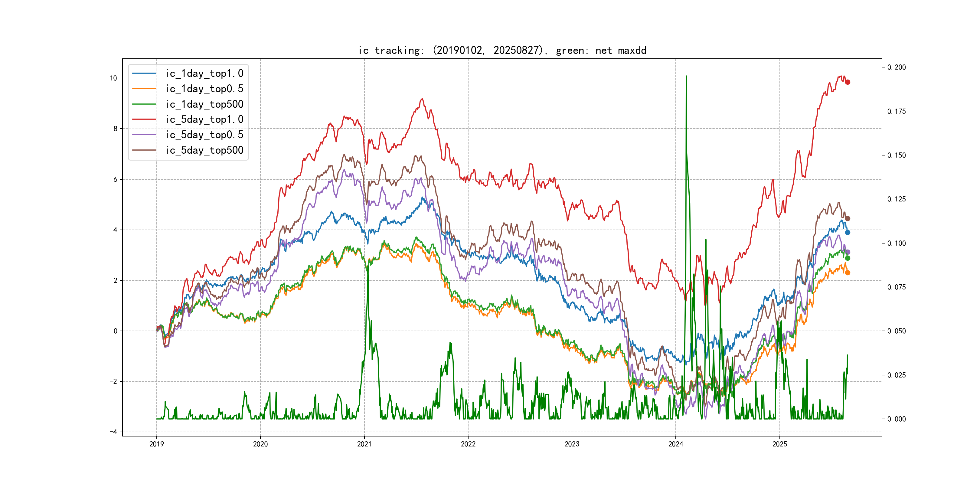This screenshot has width=980, height=490.
Task: Click the 2019 x-axis tick label
Action: tap(156, 444)
